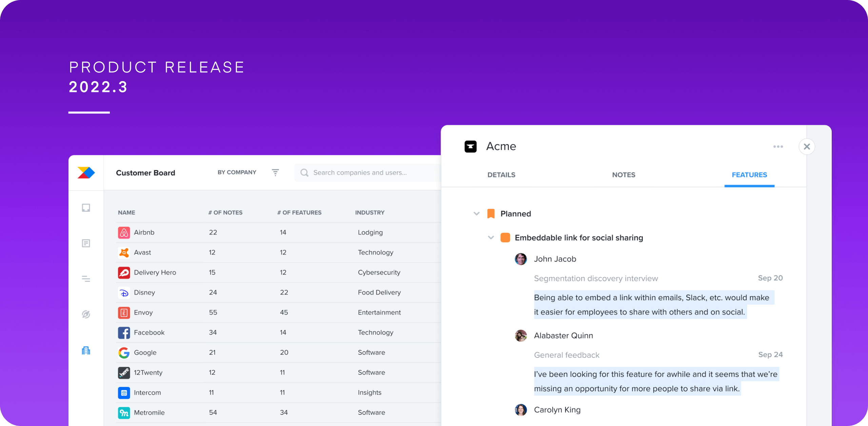
Task: Click Alabaster Quinn's avatar
Action: pos(521,336)
